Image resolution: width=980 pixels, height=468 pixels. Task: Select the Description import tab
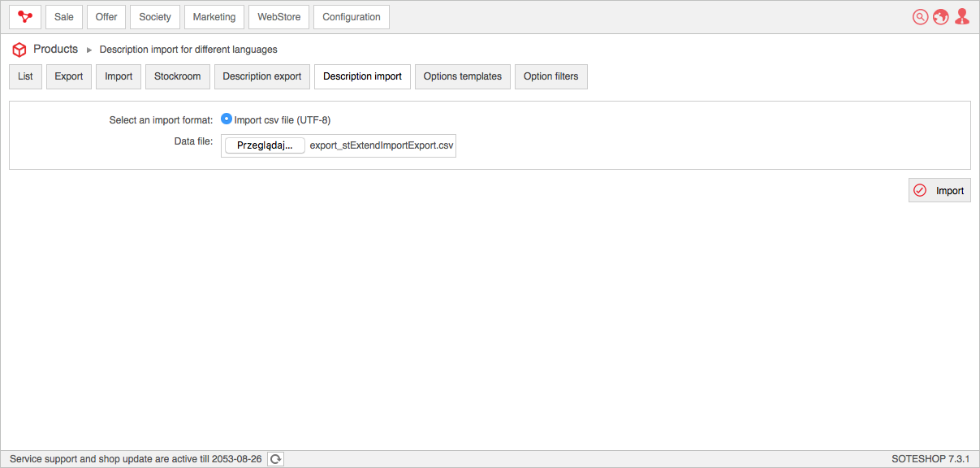click(x=362, y=76)
